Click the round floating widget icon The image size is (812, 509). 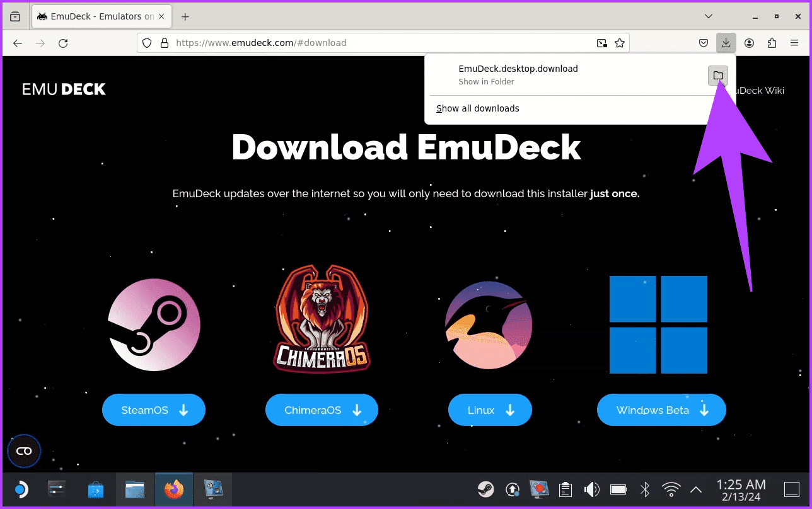tap(24, 451)
